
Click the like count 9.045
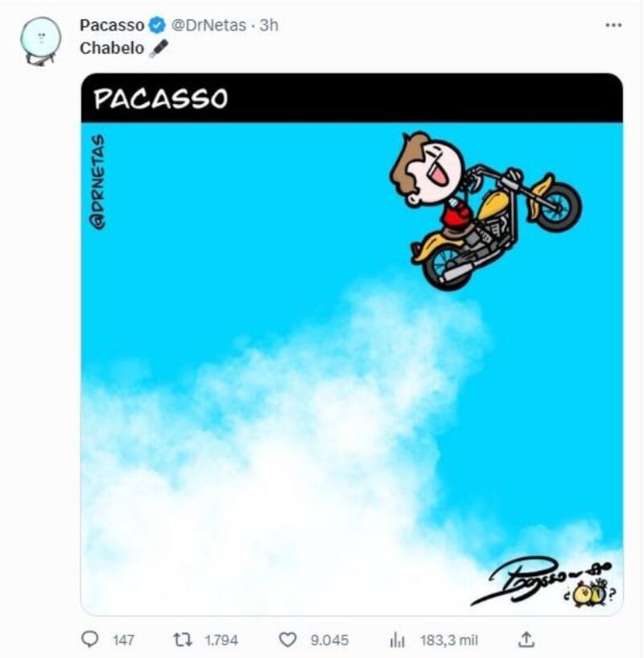tap(329, 640)
